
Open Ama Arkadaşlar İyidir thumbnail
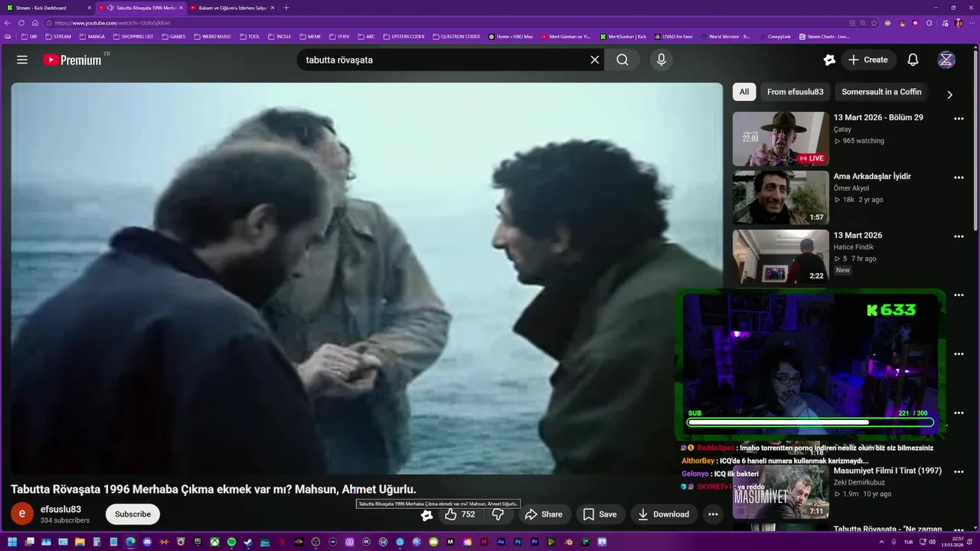tap(781, 197)
